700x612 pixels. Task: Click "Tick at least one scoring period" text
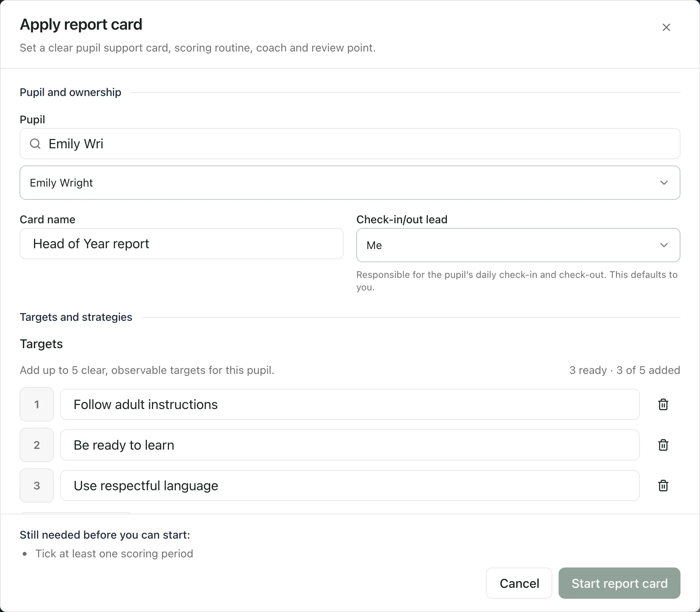(114, 553)
